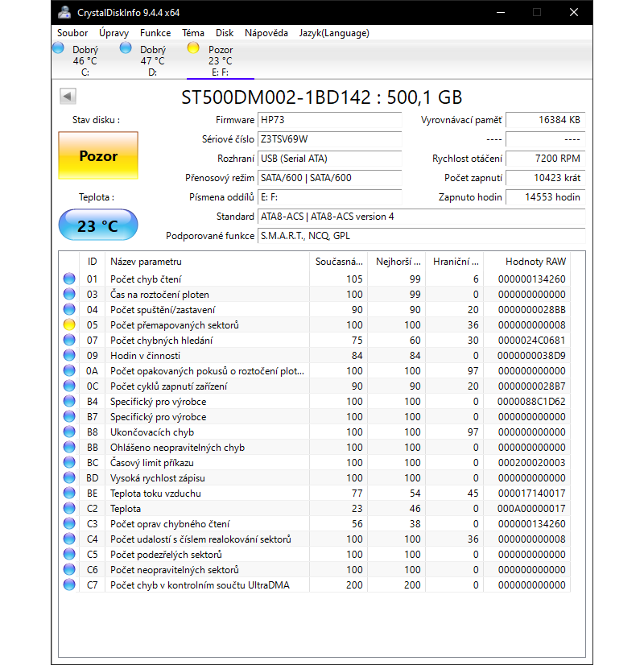The image size is (644, 665).
Task: Click the blue status orb for drive D:
Action: [x=126, y=48]
